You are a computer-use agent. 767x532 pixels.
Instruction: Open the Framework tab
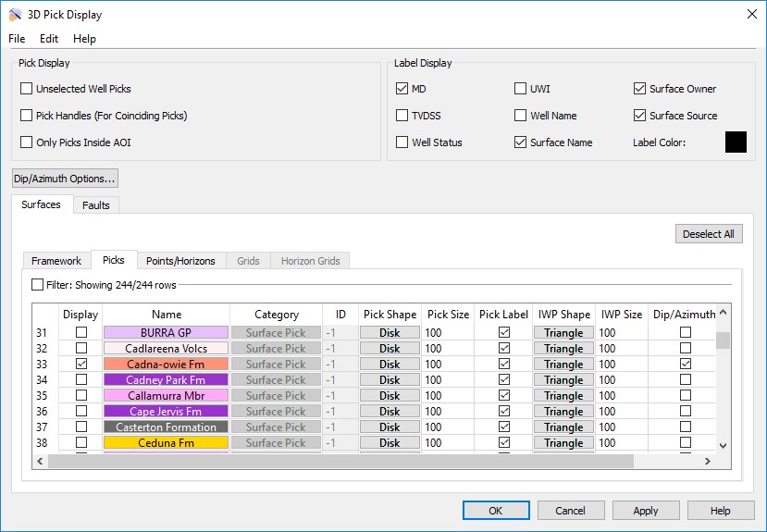point(56,261)
